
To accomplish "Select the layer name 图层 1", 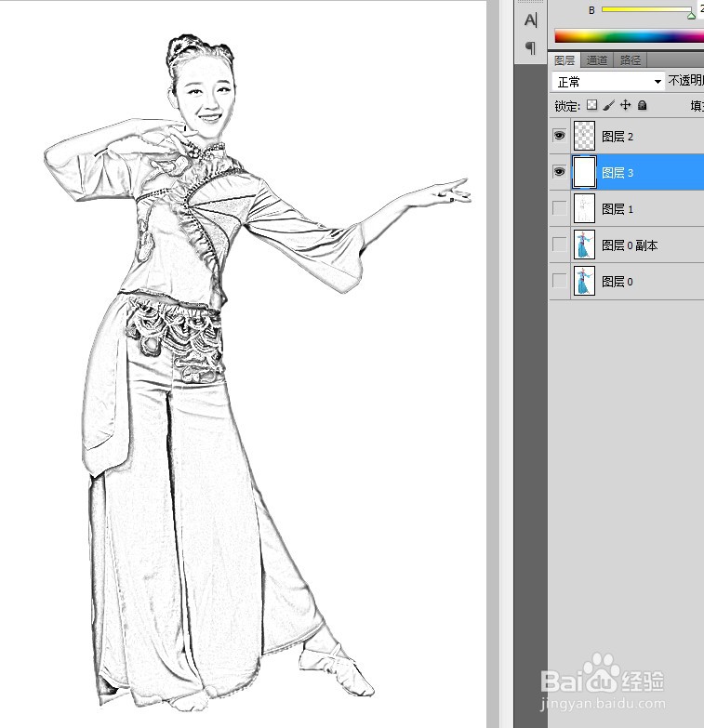I will tap(618, 209).
